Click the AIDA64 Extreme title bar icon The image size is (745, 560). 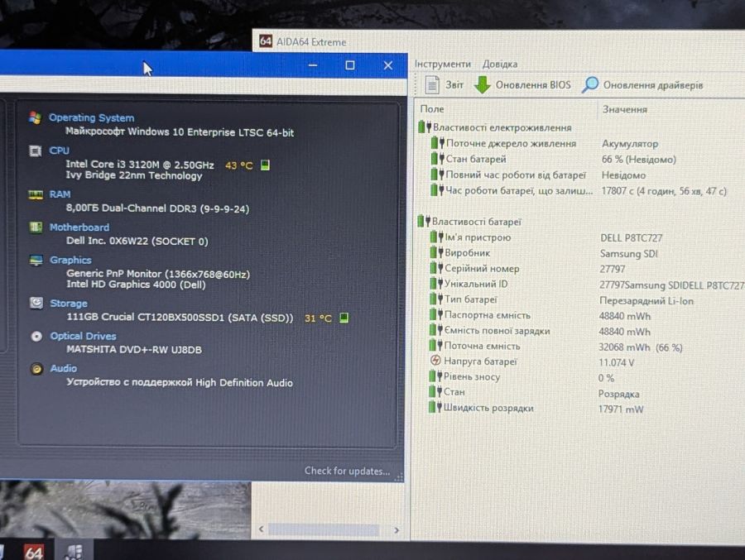(266, 41)
